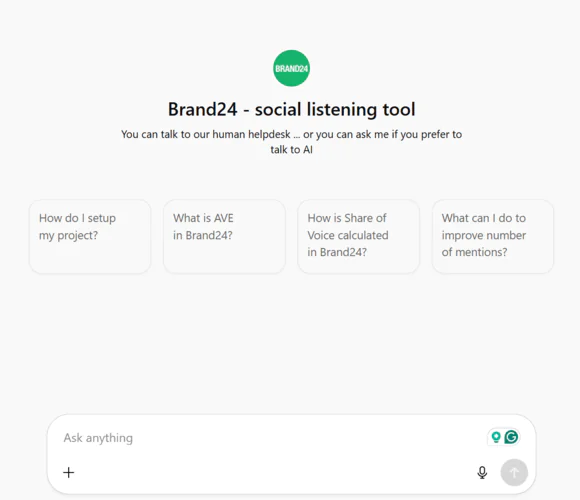Viewport: 580px width, 500px height.
Task: Click the teal lightbulb suggestion icon
Action: [x=496, y=437]
